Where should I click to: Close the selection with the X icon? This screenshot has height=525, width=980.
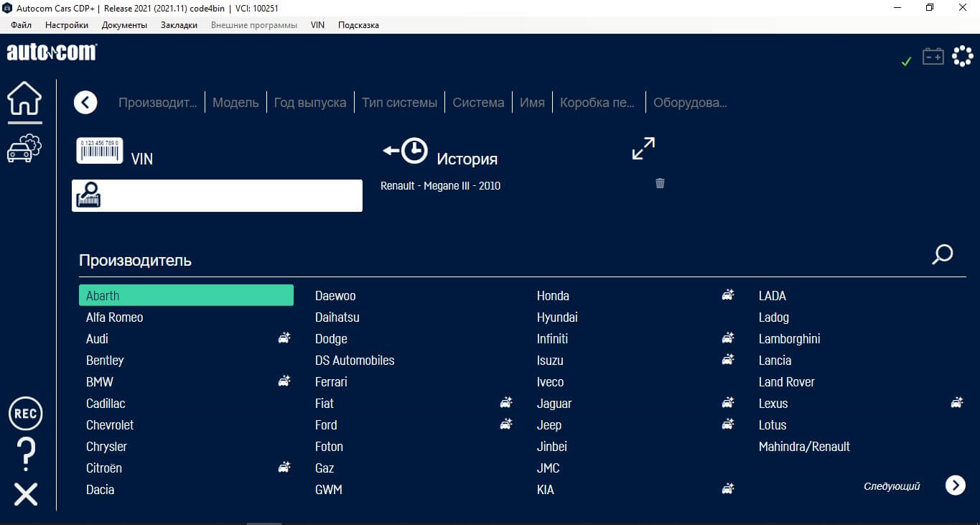(26, 494)
